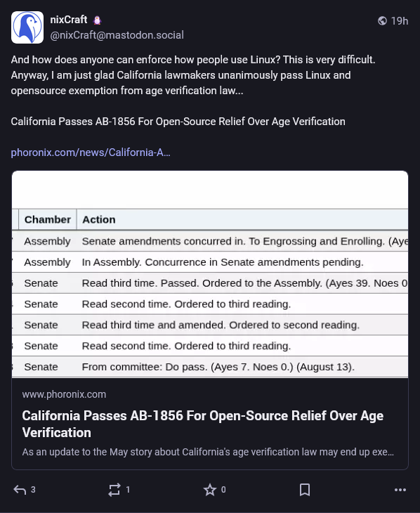Screen dimensions: 420x513
Task: Reply to nixCraft's post
Action: [x=20, y=490]
